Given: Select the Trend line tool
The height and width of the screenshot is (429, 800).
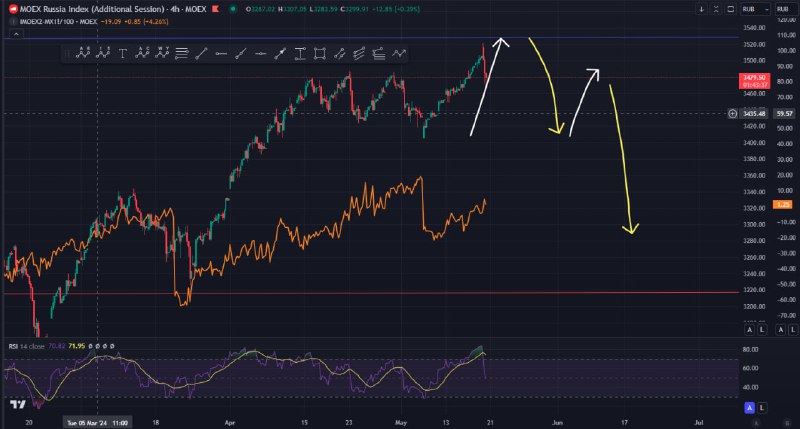Looking at the screenshot, I should pyautogui.click(x=201, y=53).
